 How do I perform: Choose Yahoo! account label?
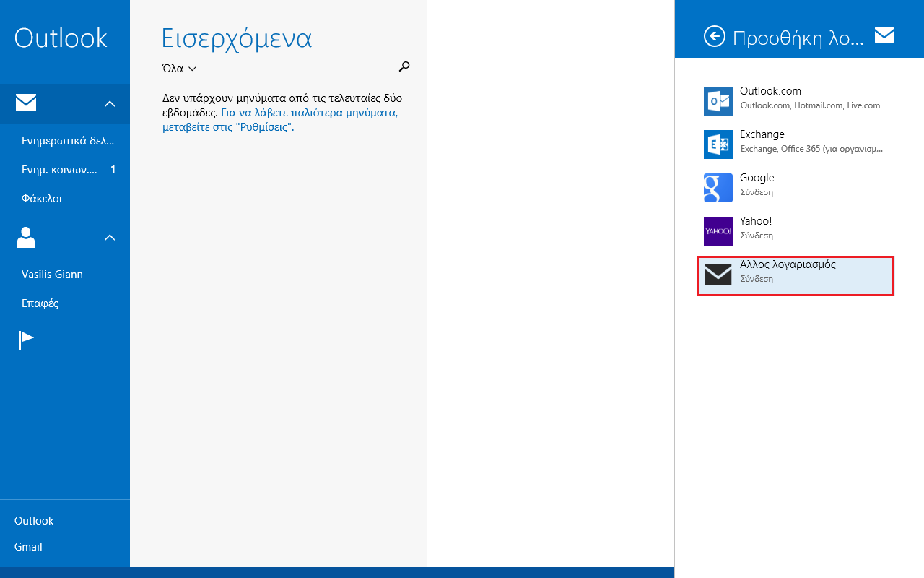[756, 221]
